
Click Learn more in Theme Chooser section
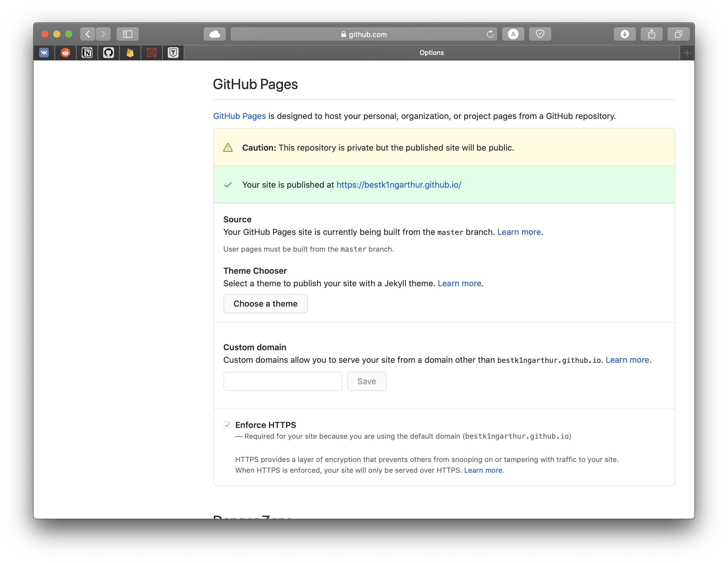(459, 283)
